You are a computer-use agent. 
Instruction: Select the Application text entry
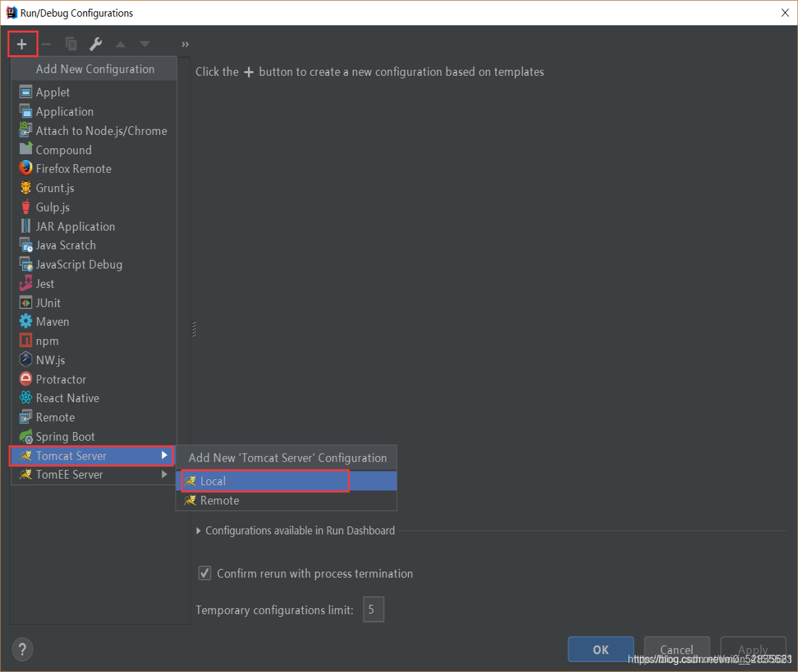[x=65, y=111]
